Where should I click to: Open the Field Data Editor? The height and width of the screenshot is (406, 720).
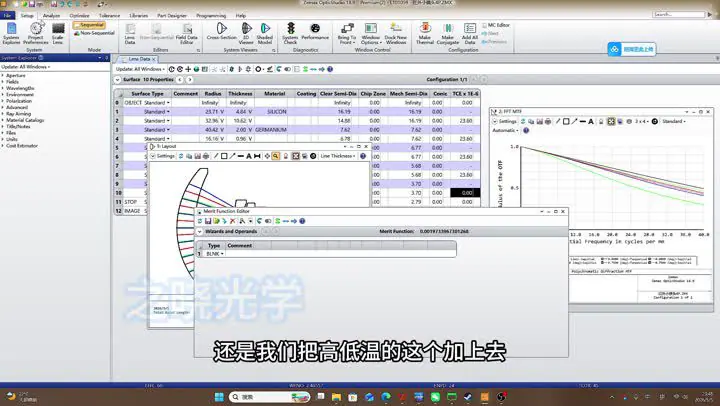click(186, 34)
